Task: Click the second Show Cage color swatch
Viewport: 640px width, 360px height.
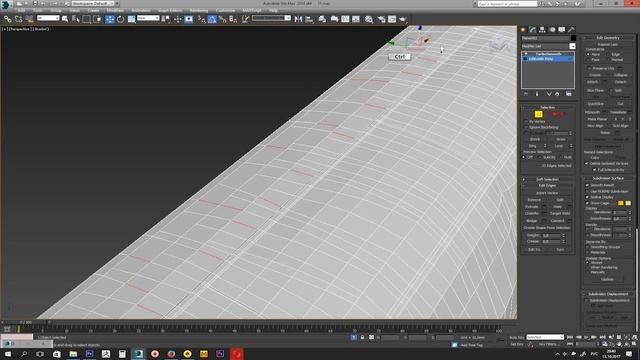Action: [628, 203]
